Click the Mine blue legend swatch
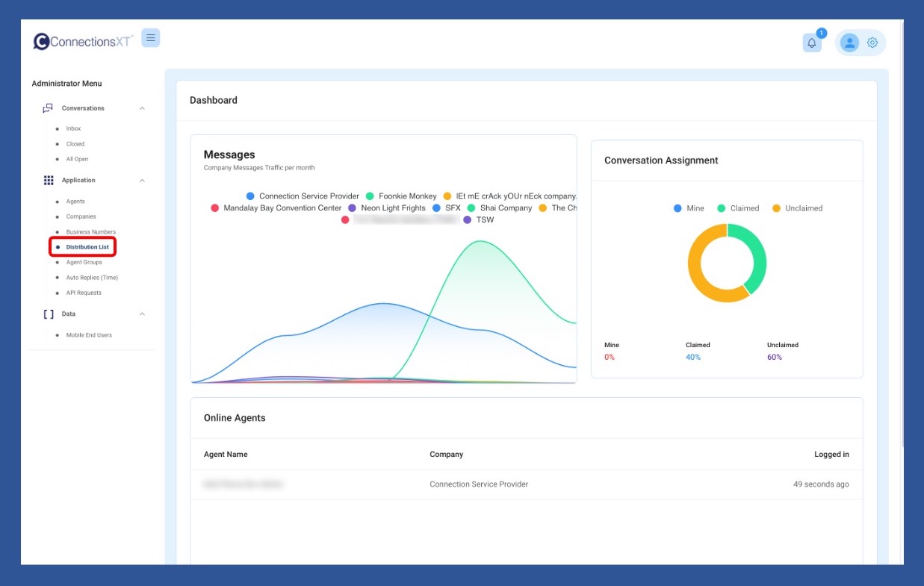The image size is (924, 586). click(x=678, y=208)
